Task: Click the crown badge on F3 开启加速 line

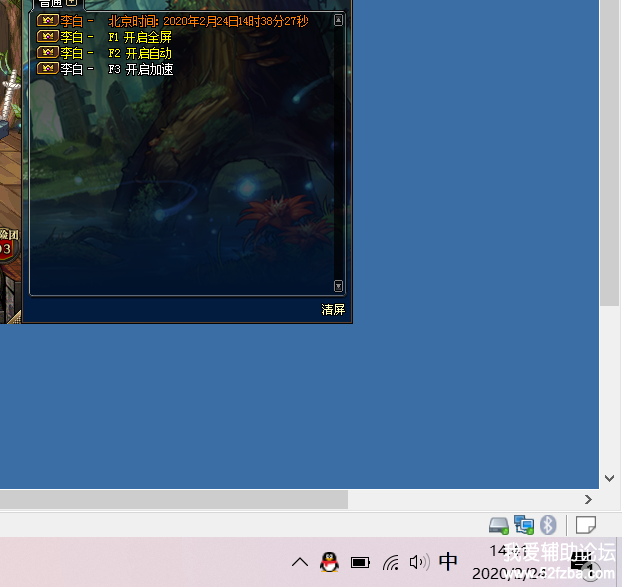Action: tap(48, 69)
